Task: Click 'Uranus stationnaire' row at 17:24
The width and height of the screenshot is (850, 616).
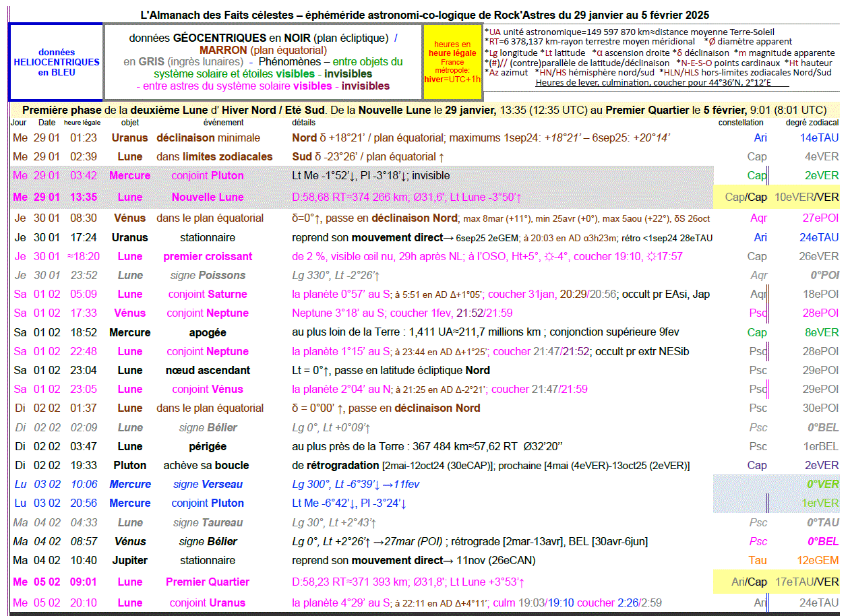Action: (x=426, y=237)
